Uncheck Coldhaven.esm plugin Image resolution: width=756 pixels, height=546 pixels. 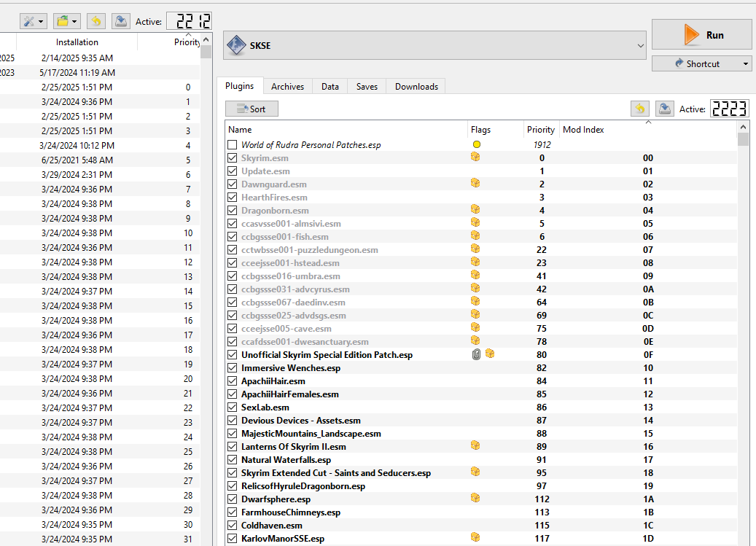tap(233, 526)
